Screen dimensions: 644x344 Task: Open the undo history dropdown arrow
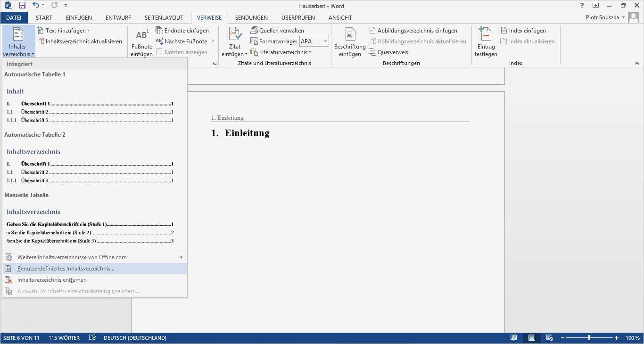pos(43,6)
